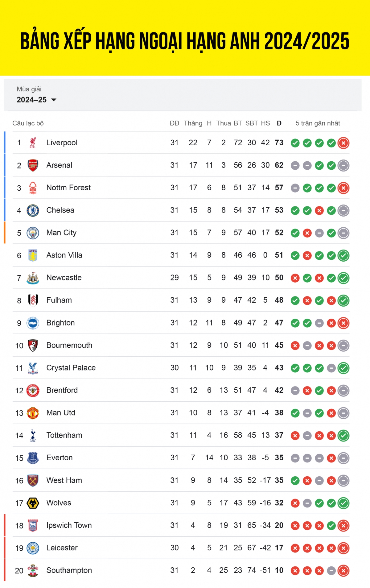Click the Chelsea club badge
Image resolution: width=370 pixels, height=588 pixels.
pyautogui.click(x=33, y=210)
